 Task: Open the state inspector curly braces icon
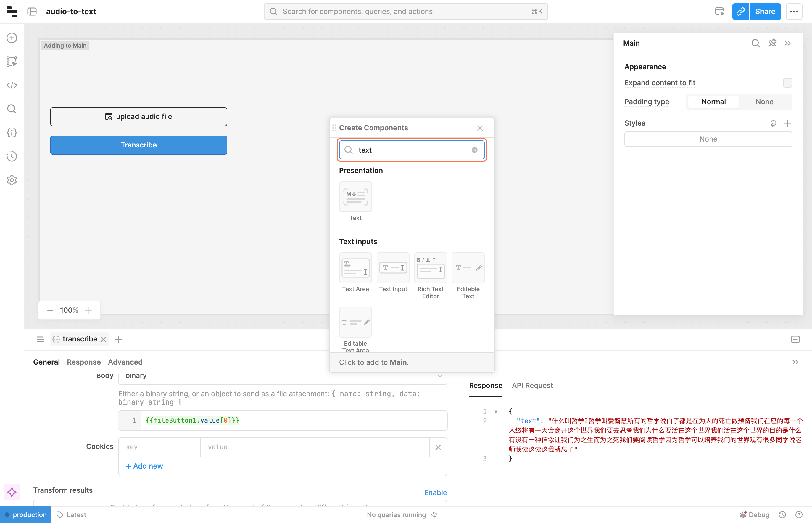click(x=12, y=133)
